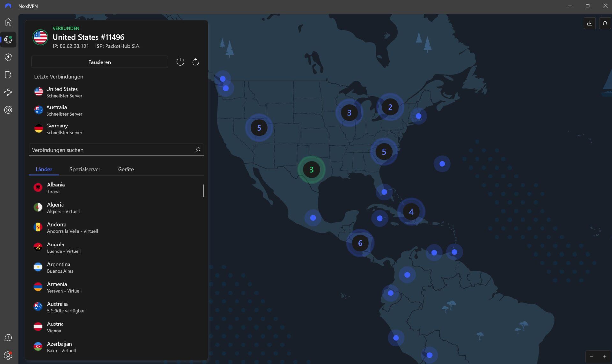The height and width of the screenshot is (364, 612).
Task: Open the downloads icon at top right
Action: pos(590,23)
